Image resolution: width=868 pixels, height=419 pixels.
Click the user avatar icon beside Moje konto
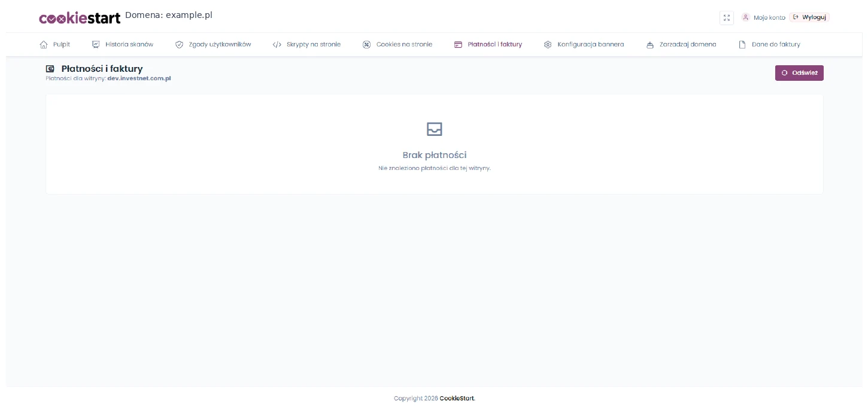[x=746, y=17]
